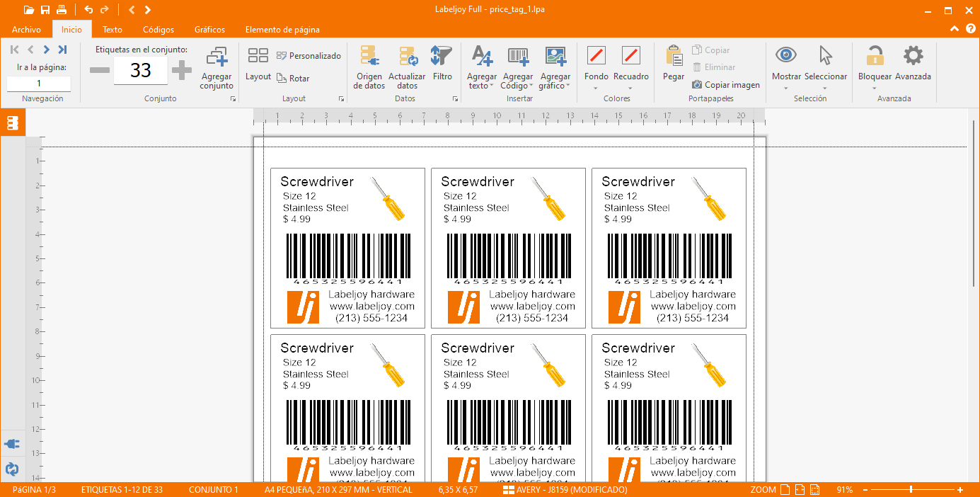This screenshot has height=497, width=980.
Task: Switch to Elemento de página tab
Action: pos(282,30)
